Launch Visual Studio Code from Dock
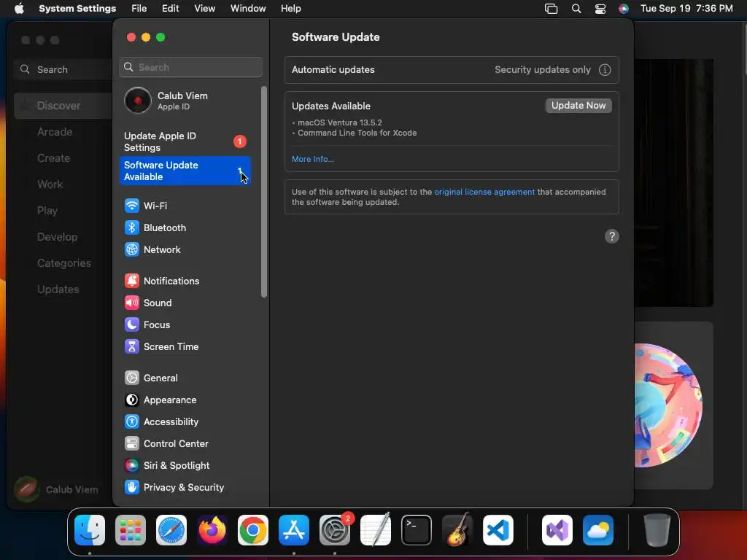Screen dimensions: 747x560 [498, 530]
